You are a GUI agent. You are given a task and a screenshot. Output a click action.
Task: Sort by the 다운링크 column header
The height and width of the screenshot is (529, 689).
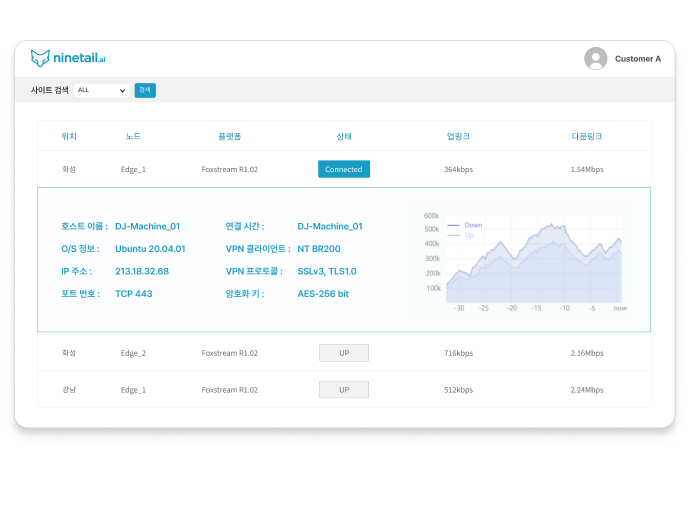click(x=586, y=136)
